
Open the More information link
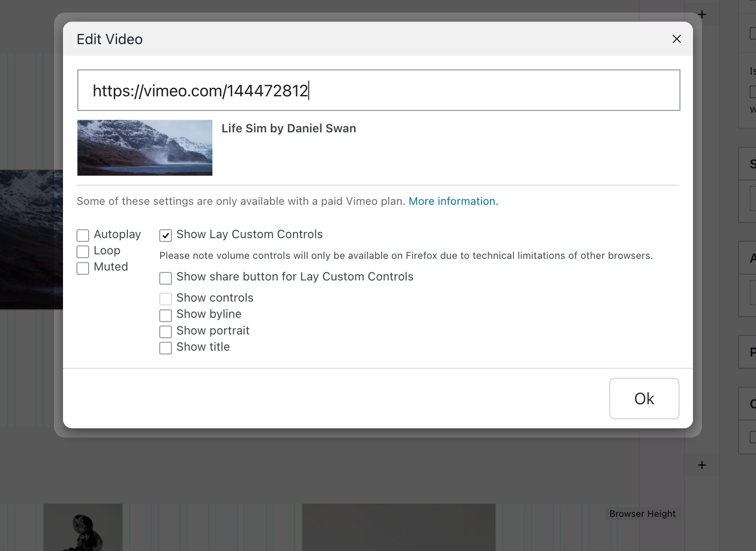pos(453,201)
